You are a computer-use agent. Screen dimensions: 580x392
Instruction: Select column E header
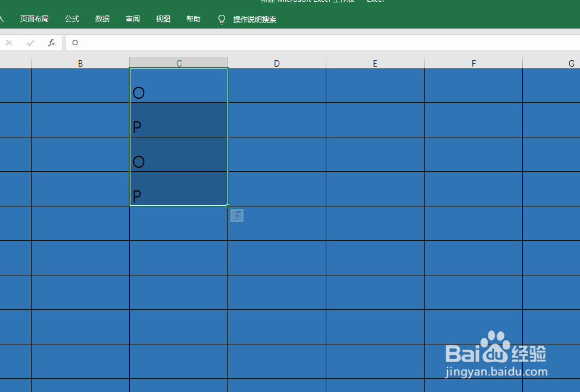[x=375, y=63]
